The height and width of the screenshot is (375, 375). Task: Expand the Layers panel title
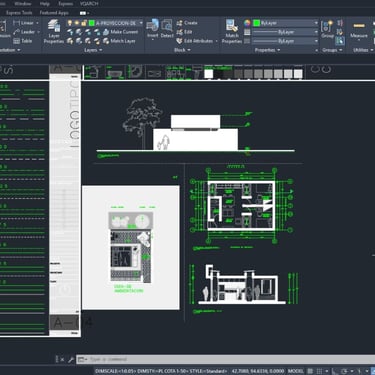[x=93, y=50]
